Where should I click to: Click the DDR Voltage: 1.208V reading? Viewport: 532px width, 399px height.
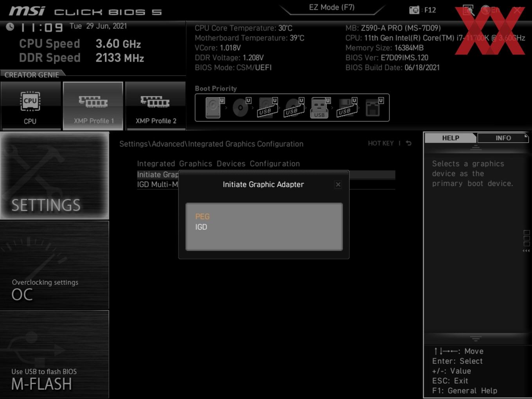229,58
